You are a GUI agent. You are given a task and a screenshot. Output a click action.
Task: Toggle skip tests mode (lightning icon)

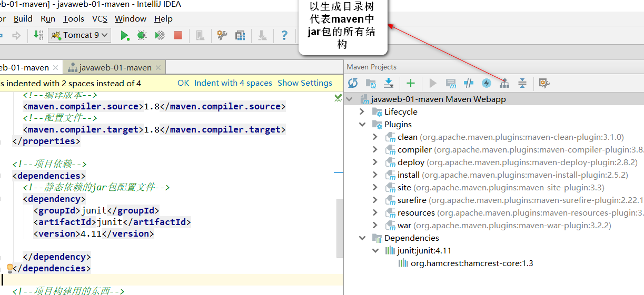coord(487,83)
